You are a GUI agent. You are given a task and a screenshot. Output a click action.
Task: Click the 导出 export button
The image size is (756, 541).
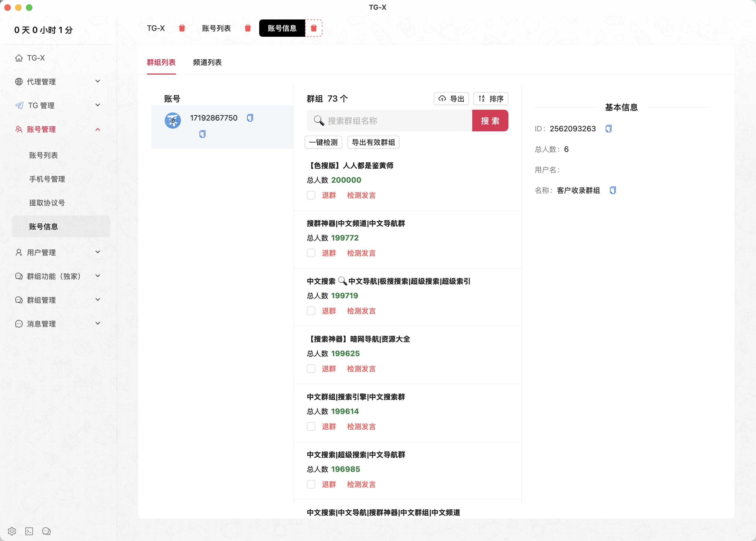[x=451, y=99]
